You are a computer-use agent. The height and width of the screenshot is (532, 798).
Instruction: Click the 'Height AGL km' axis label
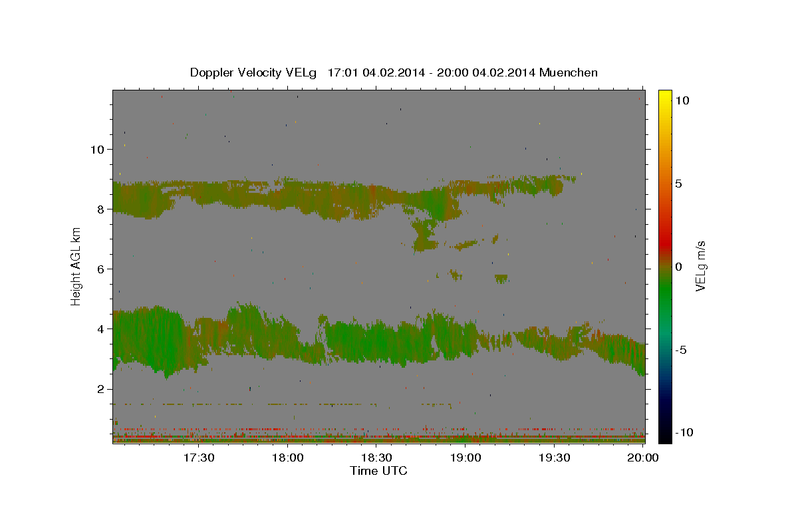click(76, 266)
